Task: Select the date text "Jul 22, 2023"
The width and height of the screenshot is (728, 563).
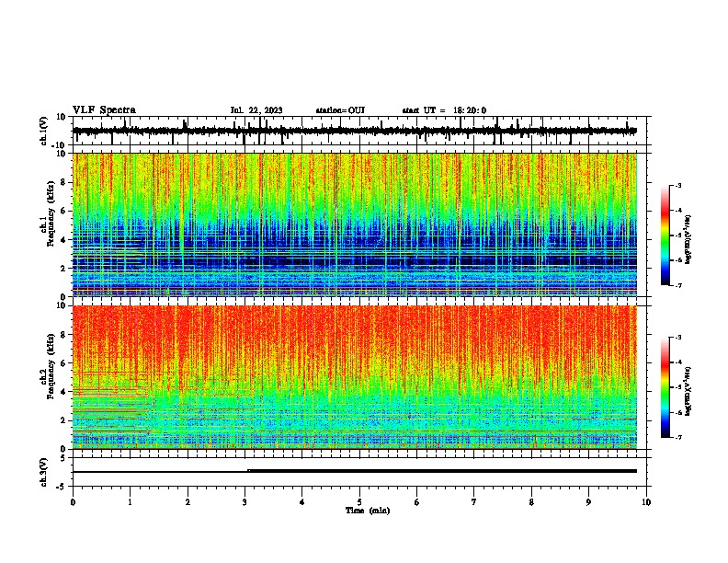Action: click(x=256, y=110)
